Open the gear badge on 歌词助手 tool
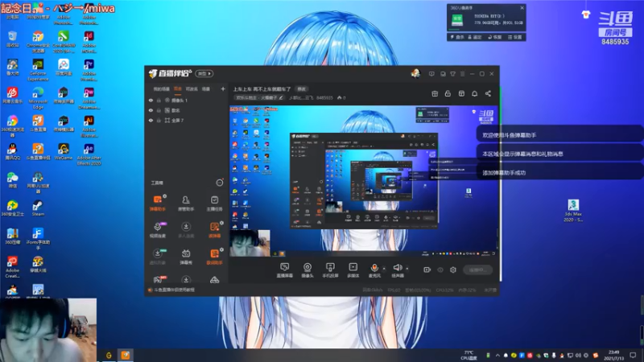 tap(222, 249)
